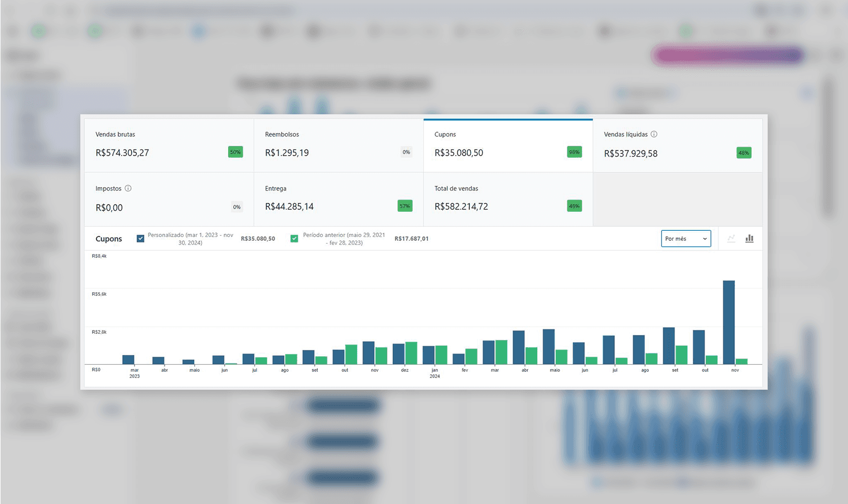The image size is (848, 504).
Task: Open the Por mês interval dropdown
Action: (x=686, y=239)
